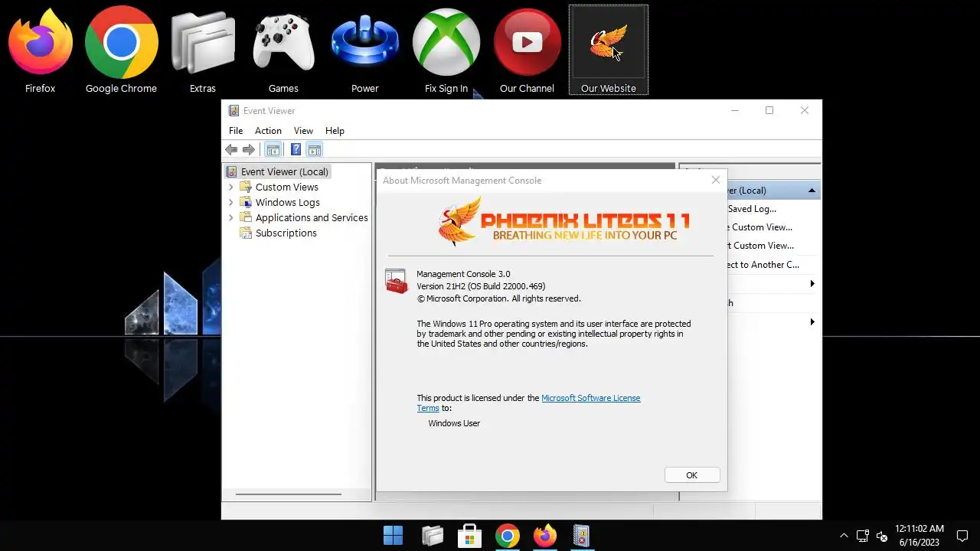980x551 pixels.
Task: Toggle Show/Hide Console Tree toolbar button
Action: tap(273, 150)
